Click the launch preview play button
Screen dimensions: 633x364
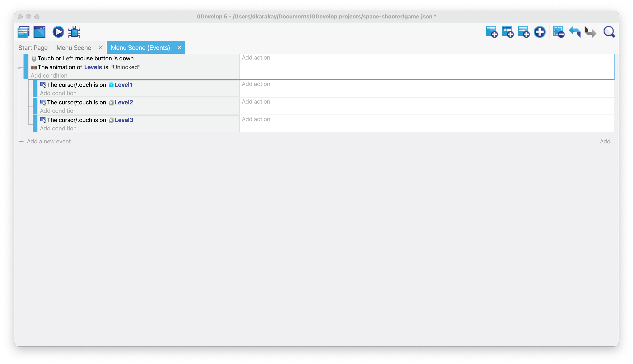pos(58,32)
